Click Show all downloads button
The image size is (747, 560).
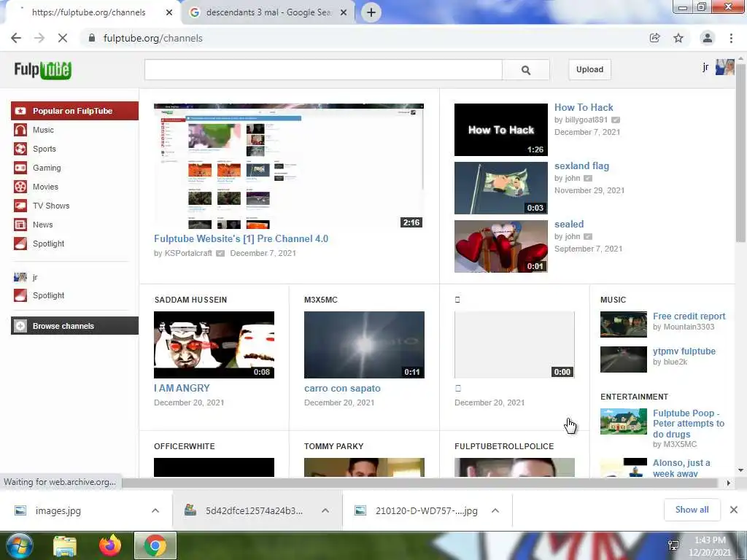pyautogui.click(x=692, y=510)
